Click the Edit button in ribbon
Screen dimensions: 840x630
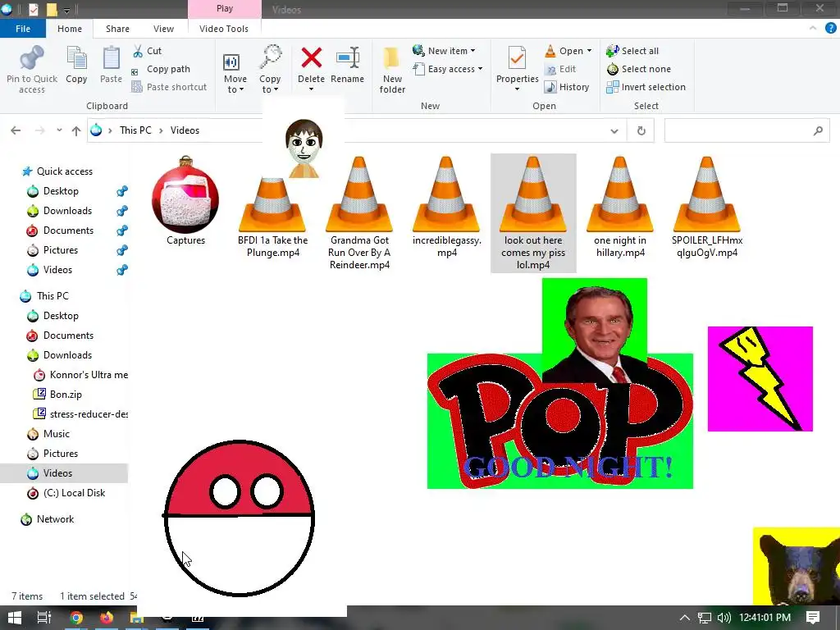pyautogui.click(x=560, y=69)
